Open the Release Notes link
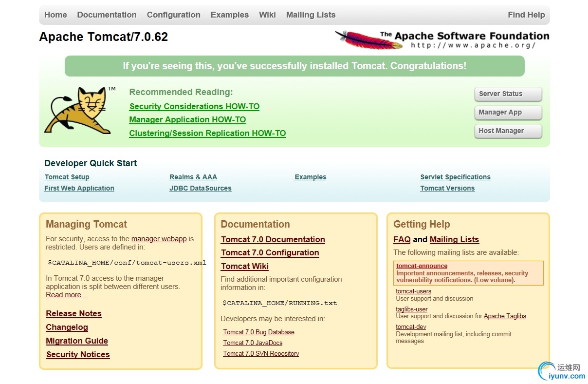 pos(74,313)
